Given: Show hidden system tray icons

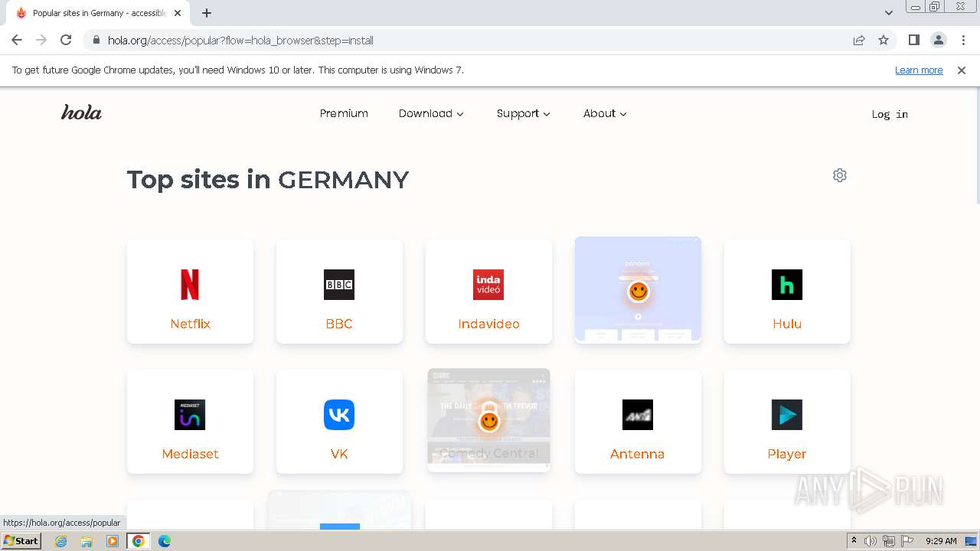Looking at the screenshot, I should point(854,541).
